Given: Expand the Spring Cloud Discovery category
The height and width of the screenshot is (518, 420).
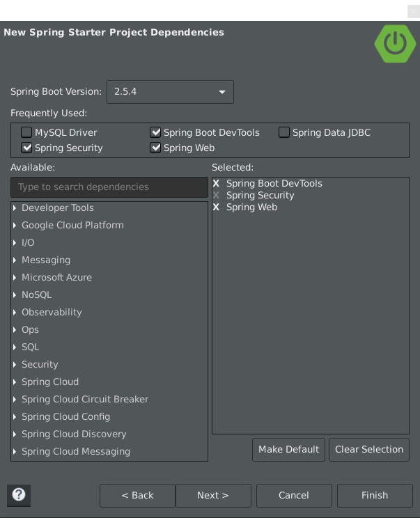Looking at the screenshot, I should pos(15,434).
